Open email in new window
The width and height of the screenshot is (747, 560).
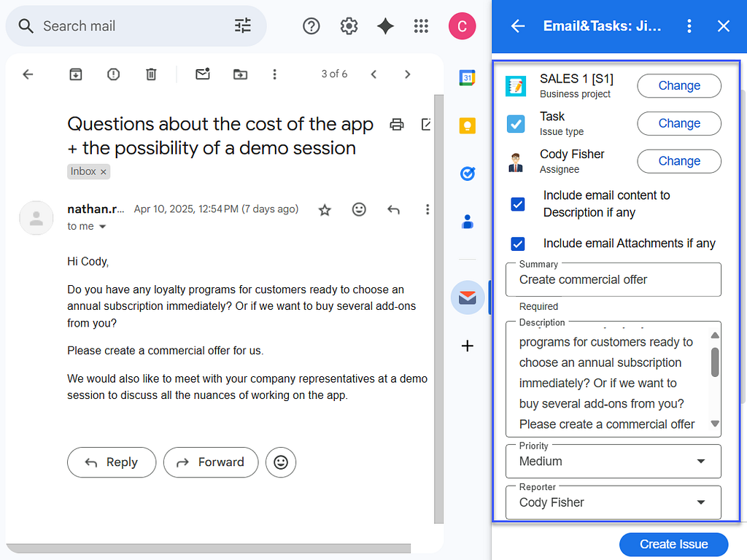coord(426,125)
